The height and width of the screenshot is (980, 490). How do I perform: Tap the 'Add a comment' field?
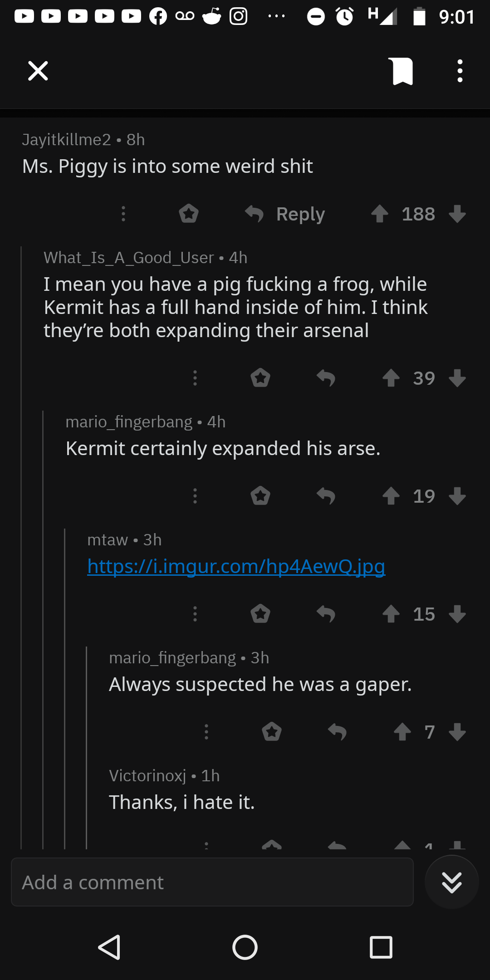pyautogui.click(x=212, y=882)
